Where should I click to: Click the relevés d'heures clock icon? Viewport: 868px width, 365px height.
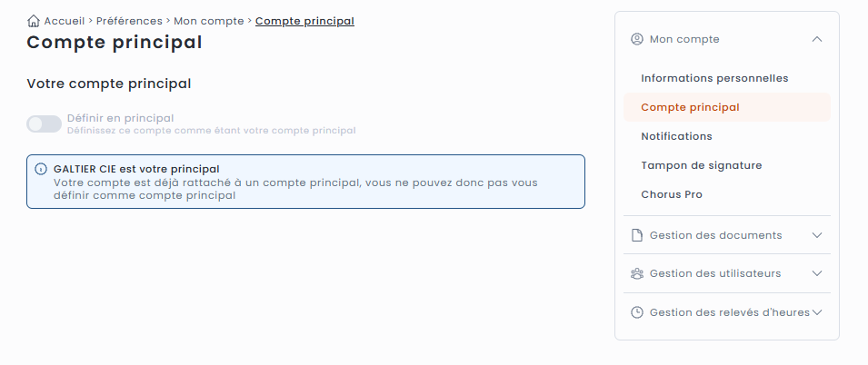[637, 312]
